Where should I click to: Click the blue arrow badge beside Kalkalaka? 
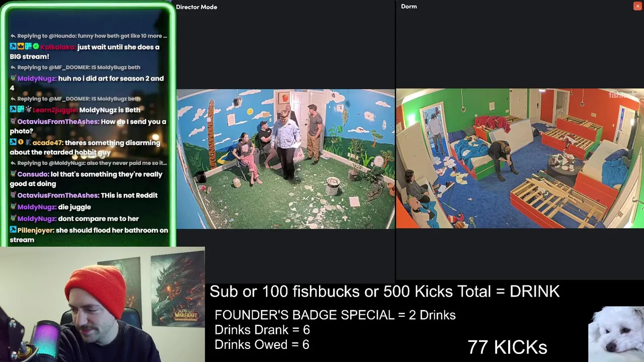pyautogui.click(x=13, y=46)
